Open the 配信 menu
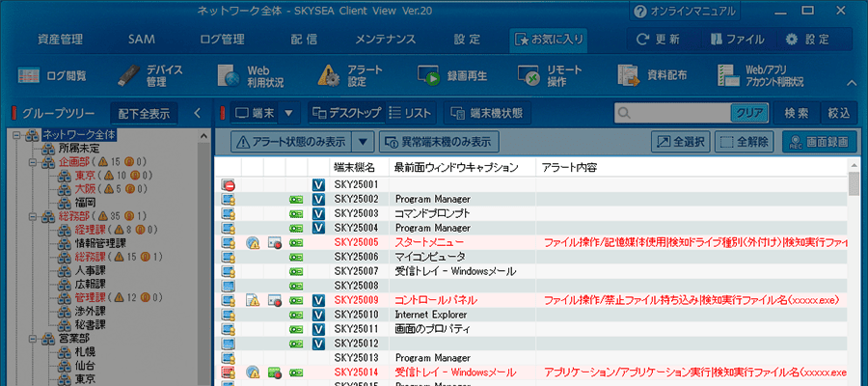Viewport: 868px width, 386px height. (x=304, y=40)
